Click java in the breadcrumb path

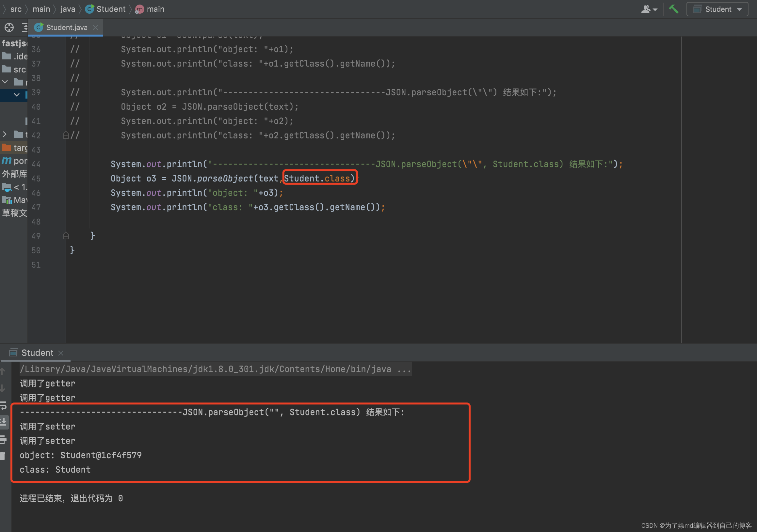68,9
